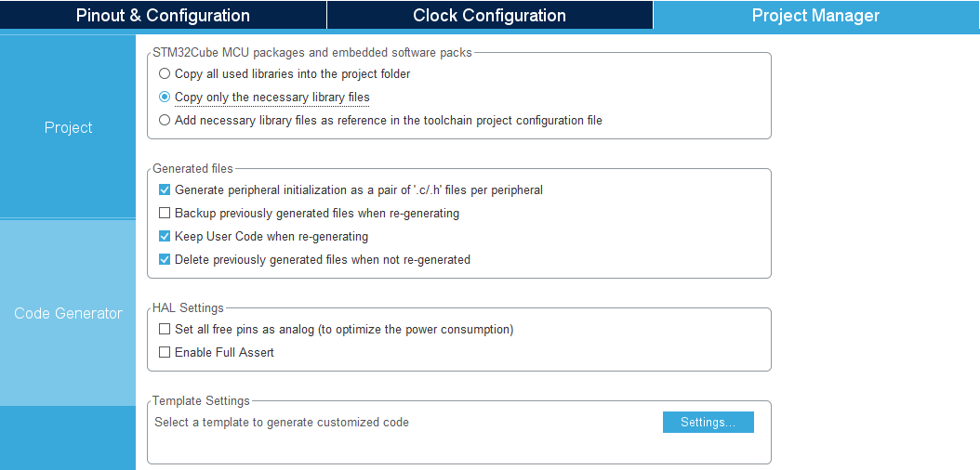Switch to the Pinout & Configuration tab
980x470 pixels.
(x=163, y=16)
